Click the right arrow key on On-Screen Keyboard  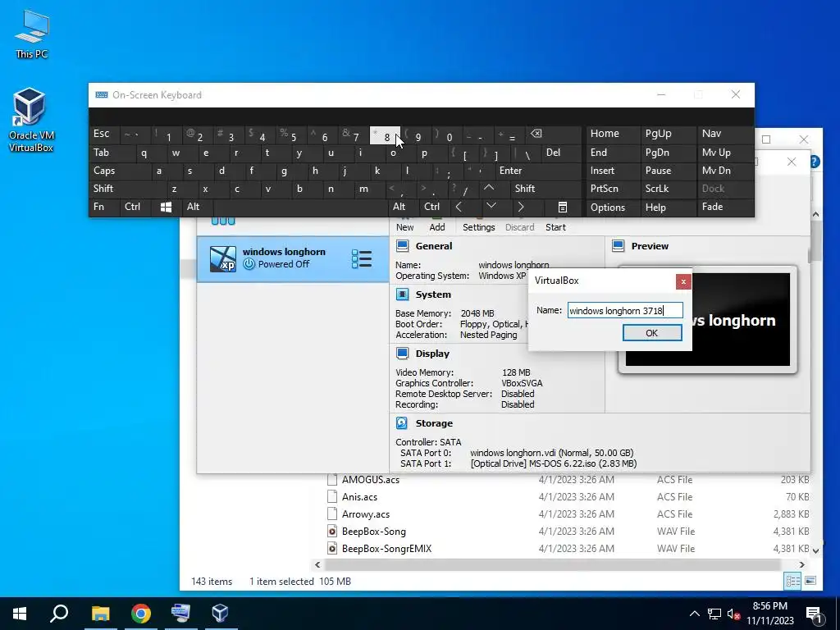pos(521,207)
